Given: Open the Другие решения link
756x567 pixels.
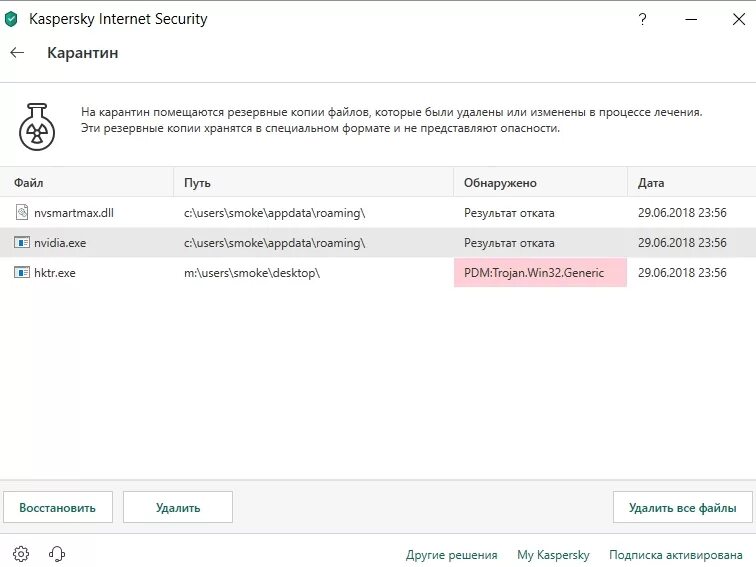Looking at the screenshot, I should coord(451,555).
